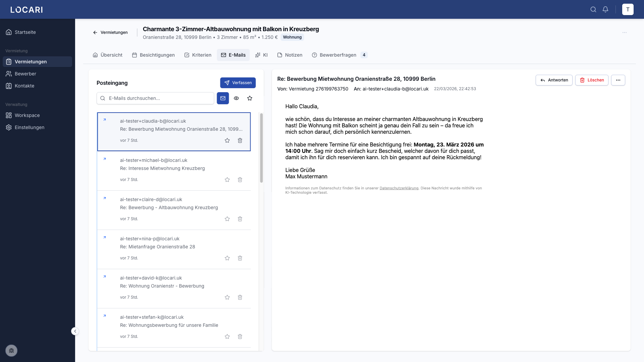Collapse the sidebar with chevron button
This screenshot has height=362, width=644.
(x=75, y=331)
